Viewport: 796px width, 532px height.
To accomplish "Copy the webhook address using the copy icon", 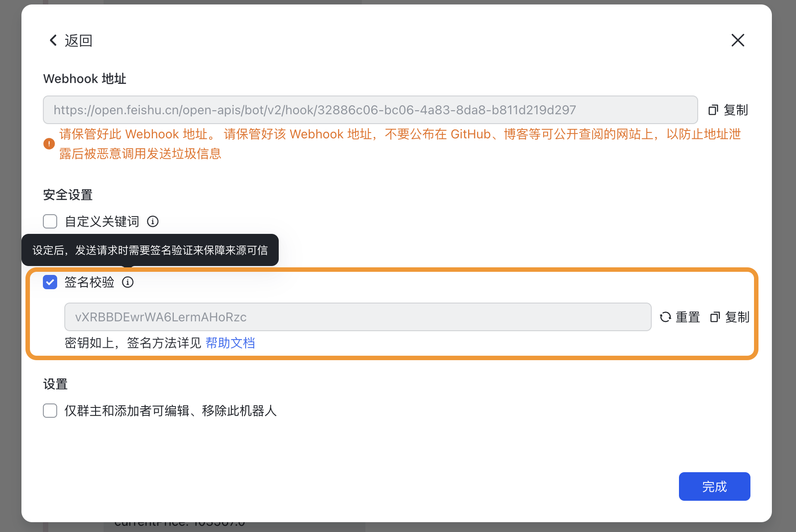I will pyautogui.click(x=712, y=110).
